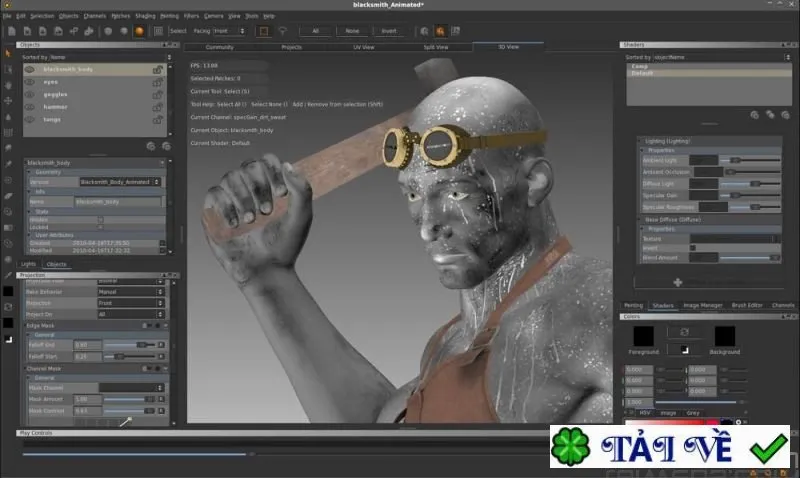Image resolution: width=800 pixels, height=478 pixels.
Task: Select the arrow selection tool in left toolbar
Action: 8,53
